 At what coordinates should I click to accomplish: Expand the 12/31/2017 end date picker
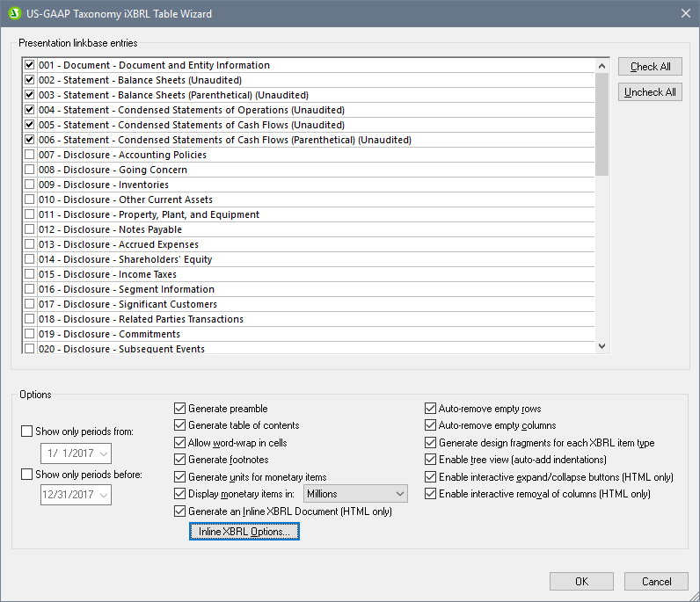tap(104, 496)
